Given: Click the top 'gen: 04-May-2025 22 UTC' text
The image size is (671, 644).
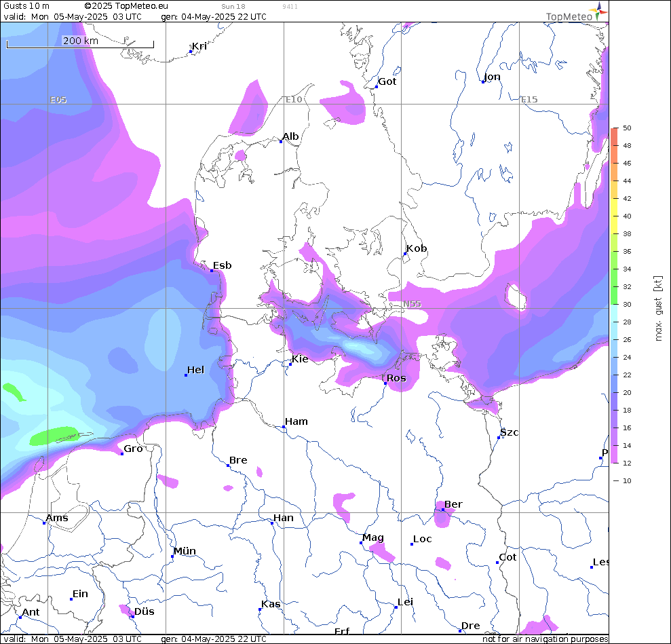Looking at the screenshot, I should [214, 17].
